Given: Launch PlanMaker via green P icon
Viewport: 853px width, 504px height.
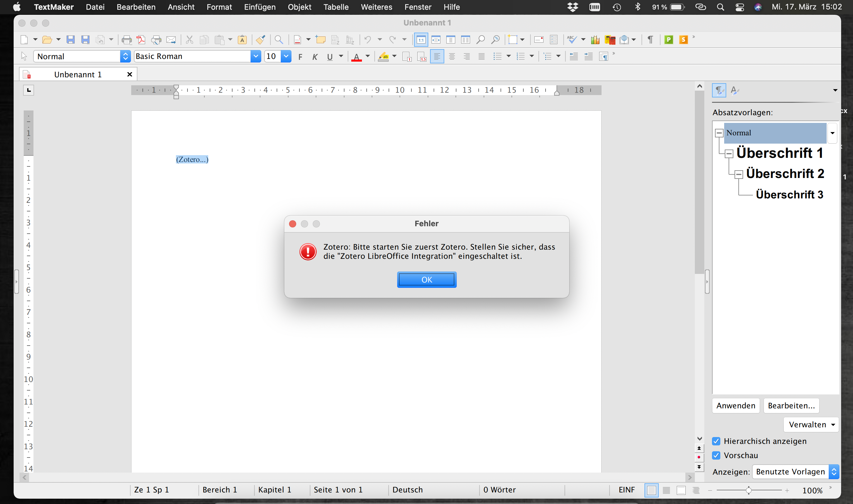Looking at the screenshot, I should tap(668, 40).
